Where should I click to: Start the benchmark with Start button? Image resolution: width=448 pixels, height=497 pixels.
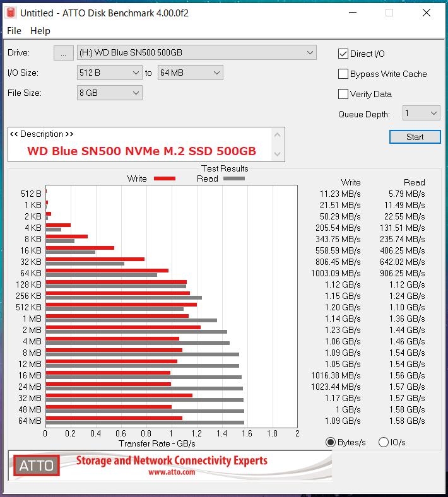pyautogui.click(x=415, y=137)
